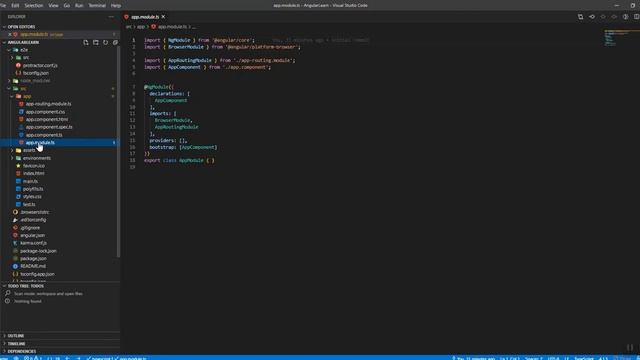Open app.component.css file
This screenshot has height=360, width=640.
[45, 112]
